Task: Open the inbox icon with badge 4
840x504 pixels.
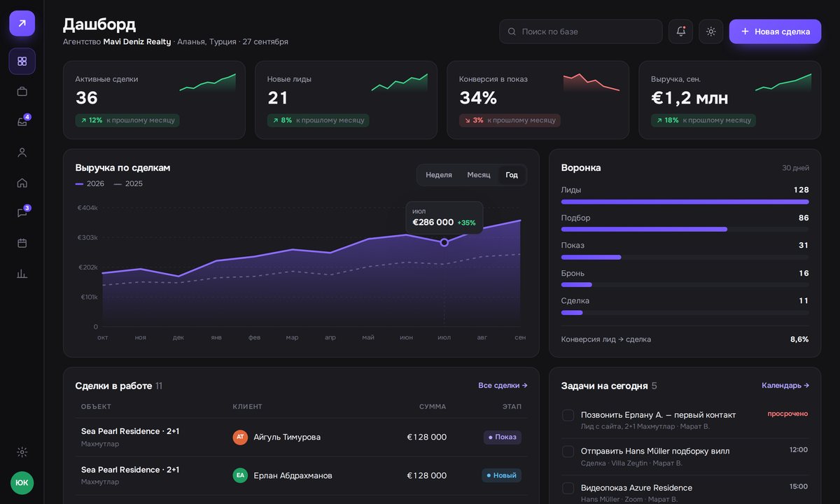Action: tap(22, 122)
